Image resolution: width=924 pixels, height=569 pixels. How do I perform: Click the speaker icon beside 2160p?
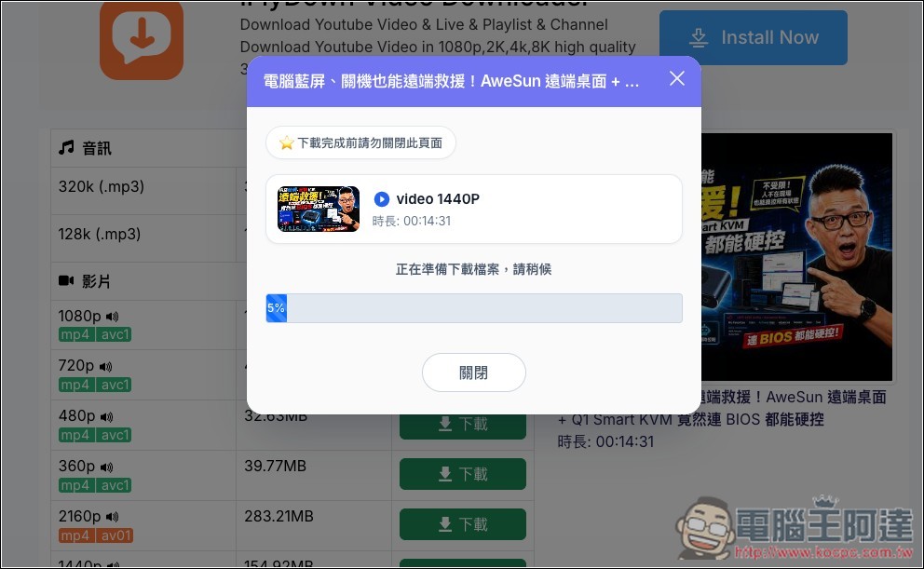pos(112,517)
